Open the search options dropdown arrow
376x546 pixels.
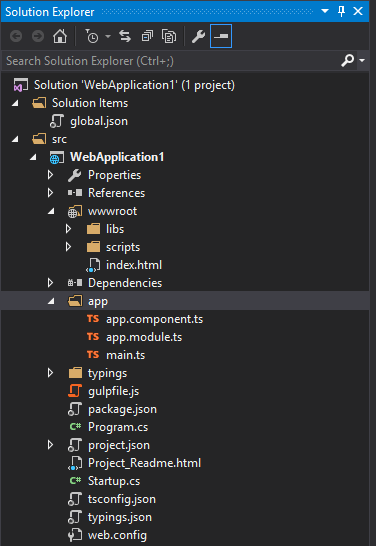[362, 61]
